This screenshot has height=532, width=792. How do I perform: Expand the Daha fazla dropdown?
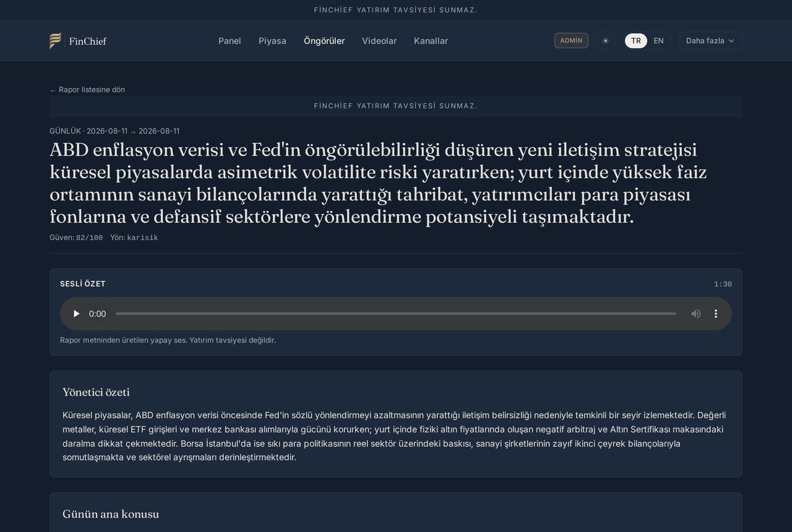pyautogui.click(x=710, y=41)
